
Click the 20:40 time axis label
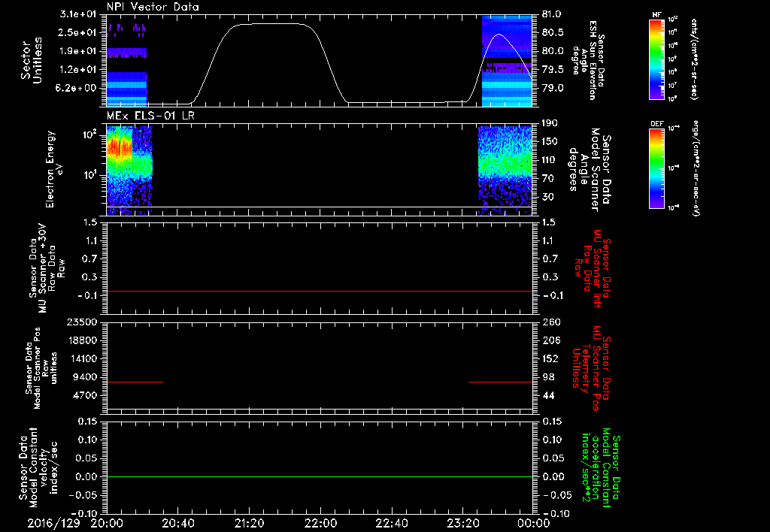177,523
